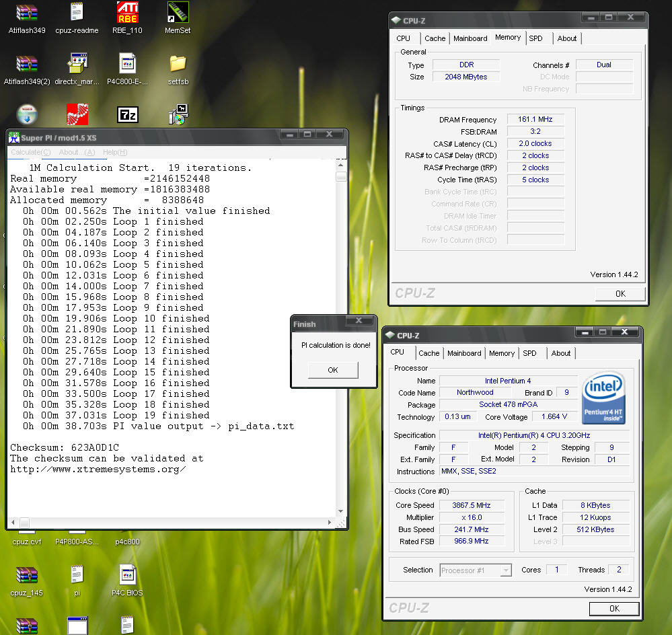Click OK in the CPU tab CPU-Z window
The height and width of the screenshot is (635, 672).
[614, 609]
